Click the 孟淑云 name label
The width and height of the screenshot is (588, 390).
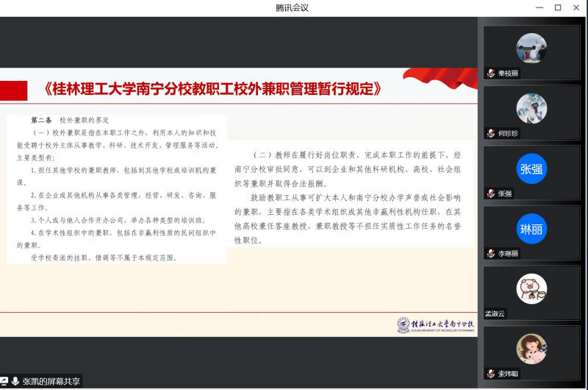pos(497,314)
